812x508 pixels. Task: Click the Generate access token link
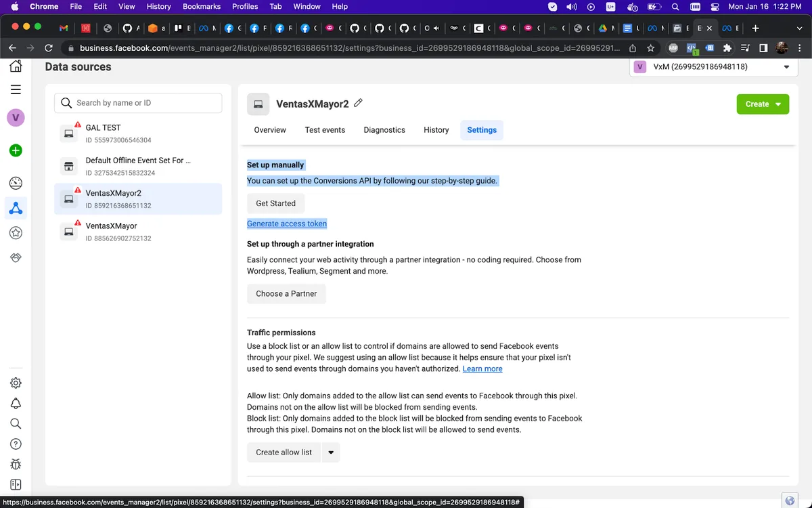[287, 224]
